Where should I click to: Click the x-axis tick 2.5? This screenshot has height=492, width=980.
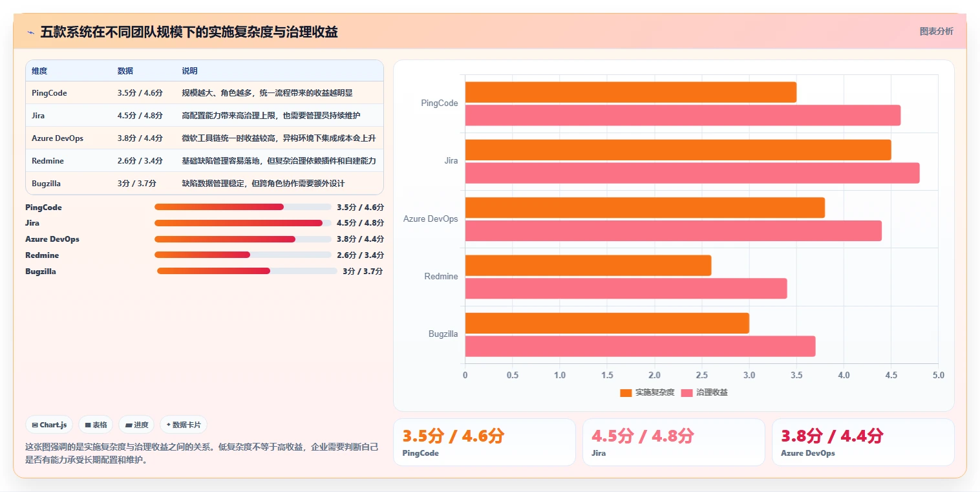click(x=702, y=375)
